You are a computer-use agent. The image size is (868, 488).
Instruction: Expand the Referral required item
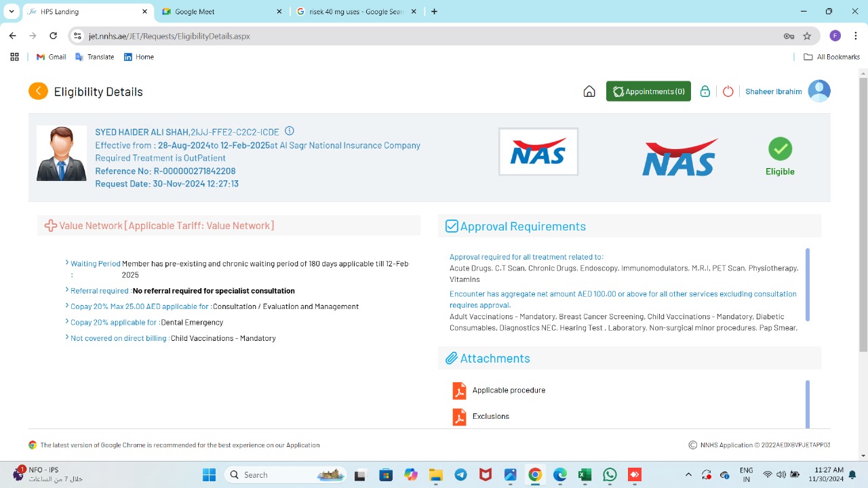pos(67,291)
